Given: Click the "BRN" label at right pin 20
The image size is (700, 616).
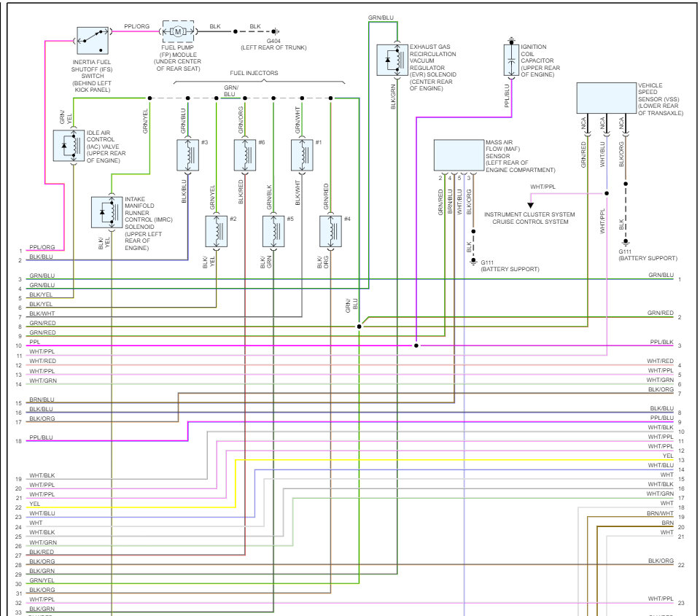Looking at the screenshot, I should click(x=667, y=523).
